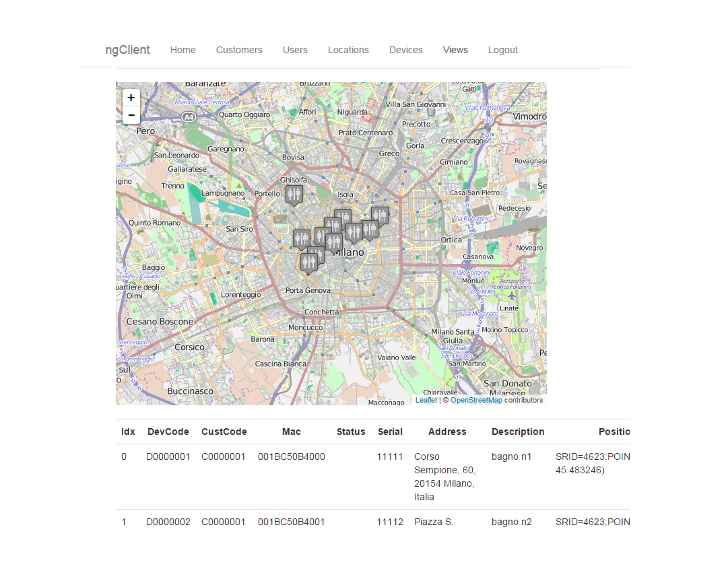Click the Description column header
Screen dimensions: 728x583
tap(518, 432)
